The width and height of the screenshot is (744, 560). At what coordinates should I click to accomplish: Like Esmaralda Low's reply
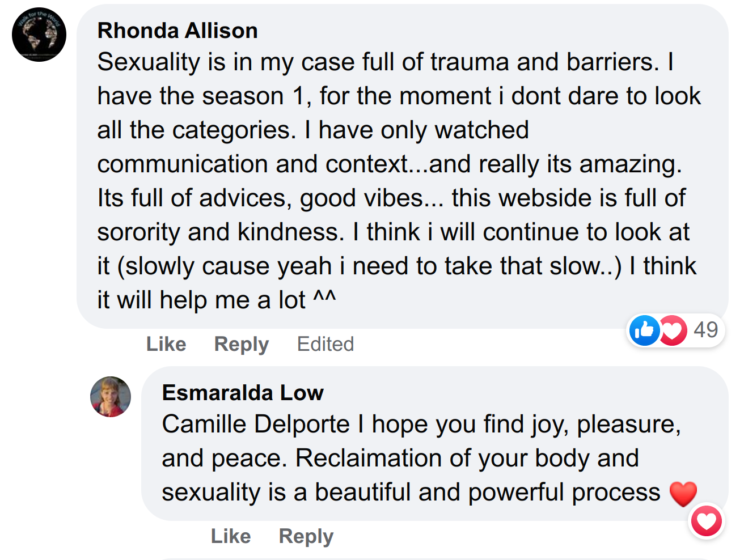tap(231, 536)
